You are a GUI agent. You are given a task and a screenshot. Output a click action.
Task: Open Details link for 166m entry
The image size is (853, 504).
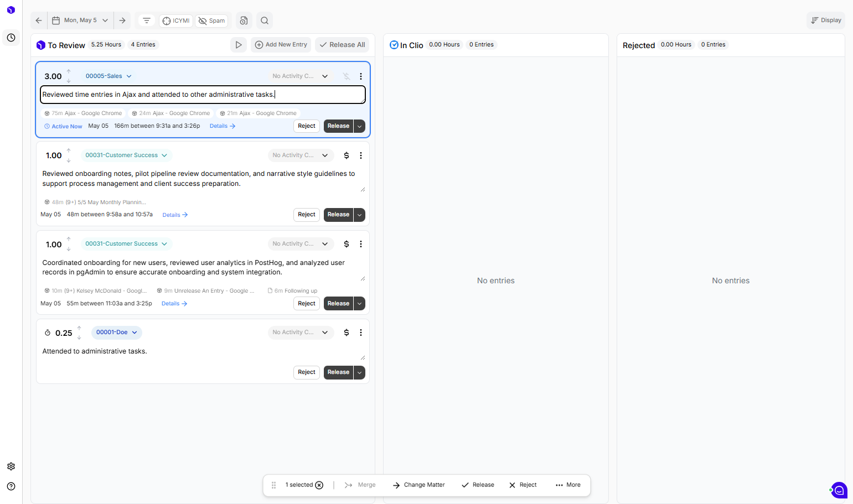tap(223, 126)
